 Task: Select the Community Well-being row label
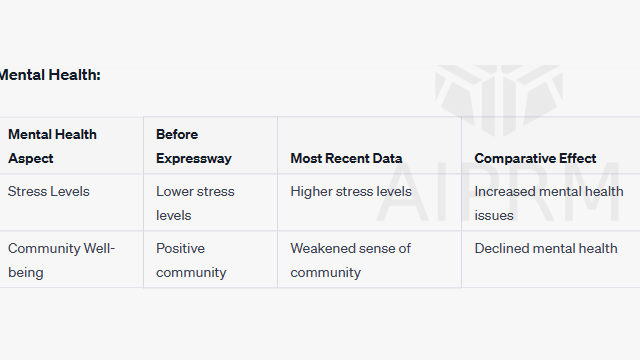click(61, 260)
